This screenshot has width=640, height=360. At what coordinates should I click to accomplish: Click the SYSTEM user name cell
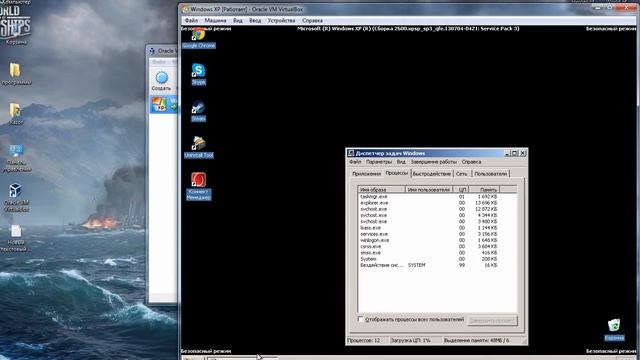[x=417, y=265]
